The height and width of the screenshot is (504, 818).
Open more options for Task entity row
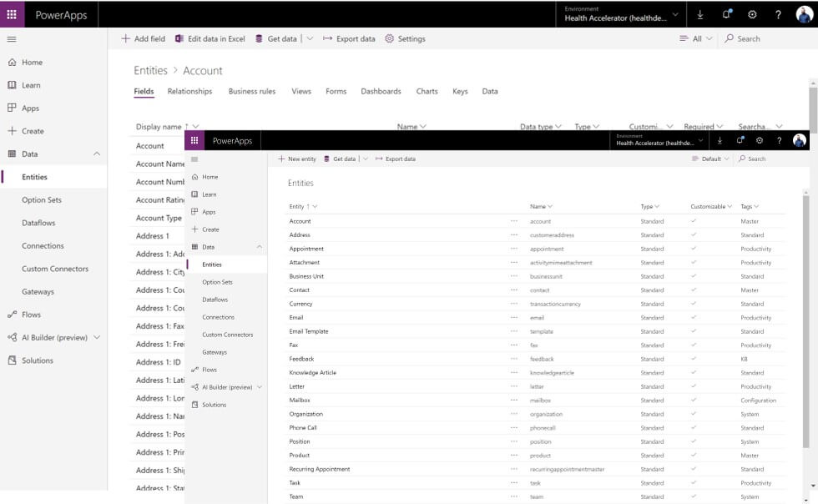[514, 483]
